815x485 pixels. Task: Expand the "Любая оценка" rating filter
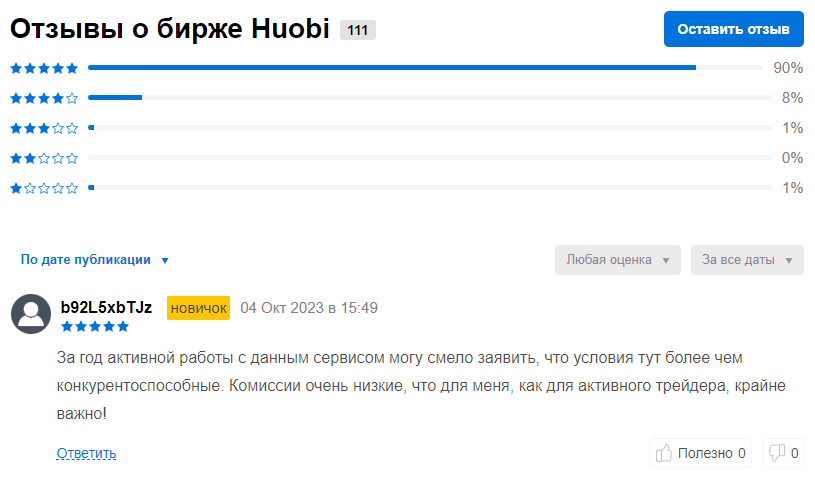click(x=618, y=260)
